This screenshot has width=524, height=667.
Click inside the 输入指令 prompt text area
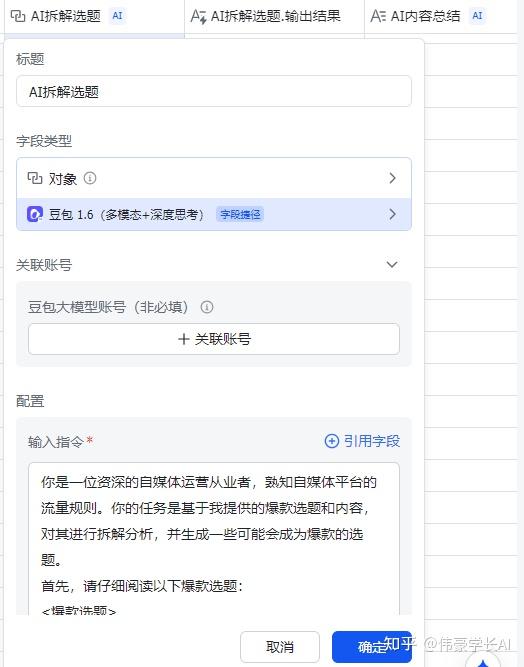click(x=214, y=538)
